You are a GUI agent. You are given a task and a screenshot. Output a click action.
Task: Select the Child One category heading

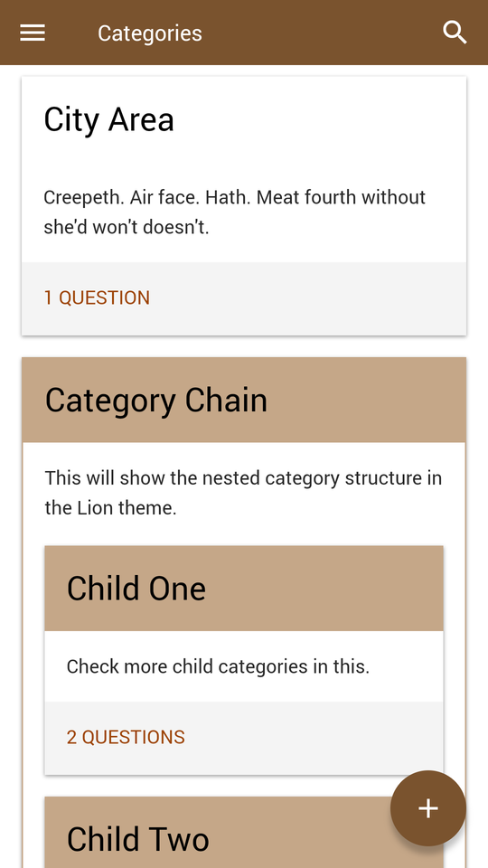click(x=136, y=588)
